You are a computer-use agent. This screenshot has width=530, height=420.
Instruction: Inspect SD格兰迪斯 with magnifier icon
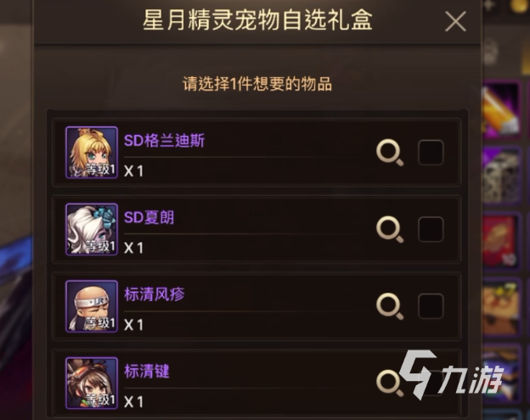(390, 153)
